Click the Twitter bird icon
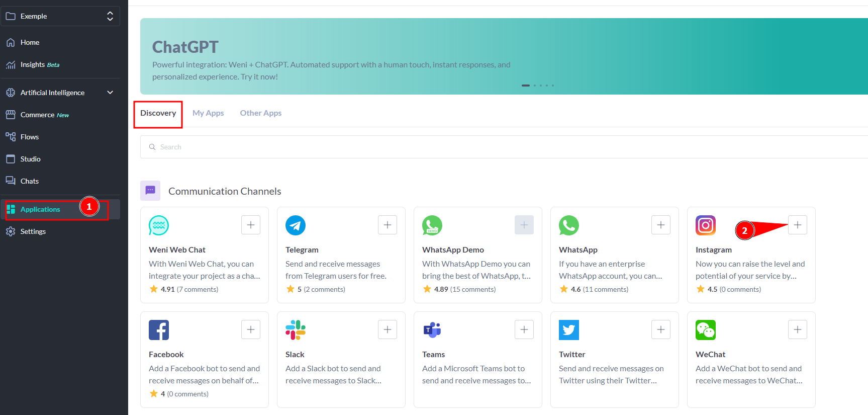 pos(569,330)
